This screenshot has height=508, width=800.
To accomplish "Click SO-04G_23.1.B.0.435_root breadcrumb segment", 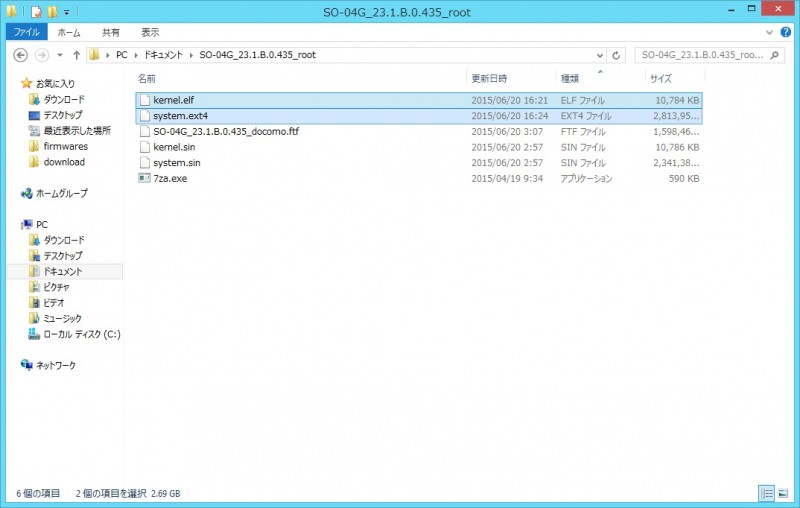I will point(258,55).
